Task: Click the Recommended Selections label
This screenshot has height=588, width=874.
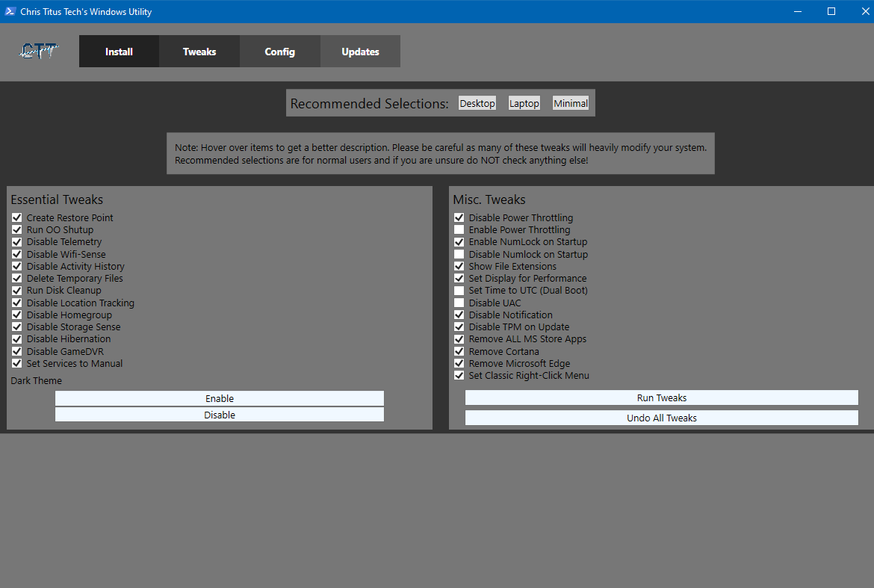Action: pos(369,104)
